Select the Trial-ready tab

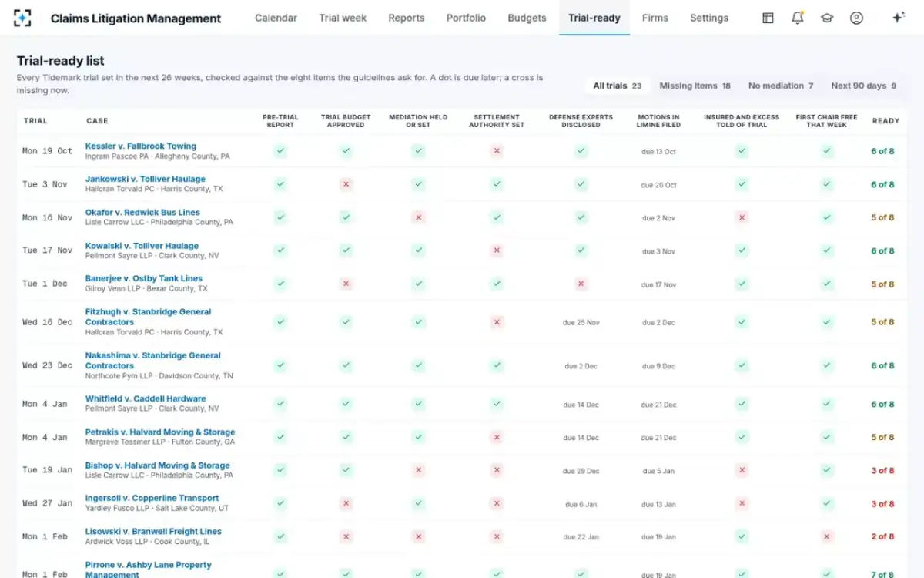(x=594, y=18)
